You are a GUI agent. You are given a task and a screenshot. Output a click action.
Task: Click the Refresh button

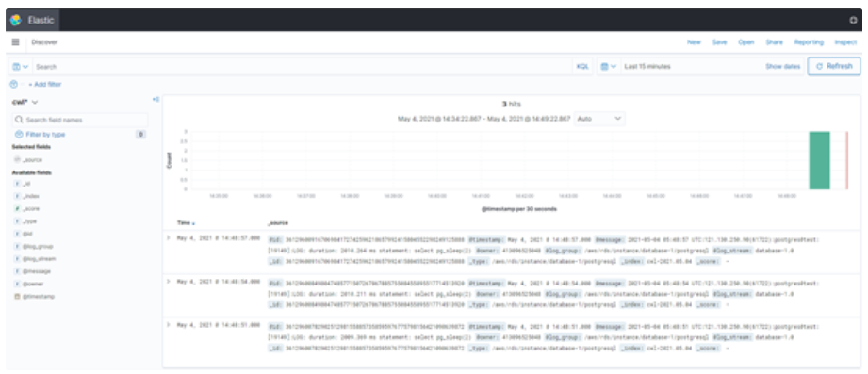pos(834,66)
